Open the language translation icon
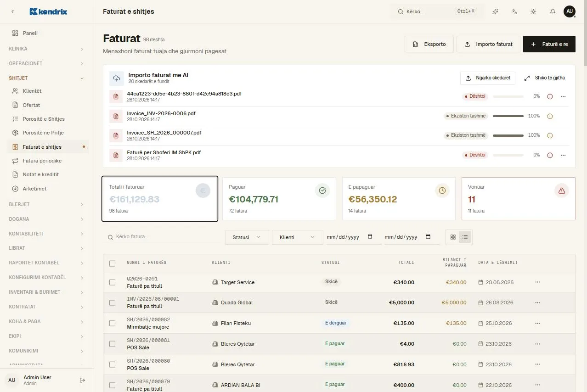Screen dimensions: 587x392 pyautogui.click(x=514, y=11)
